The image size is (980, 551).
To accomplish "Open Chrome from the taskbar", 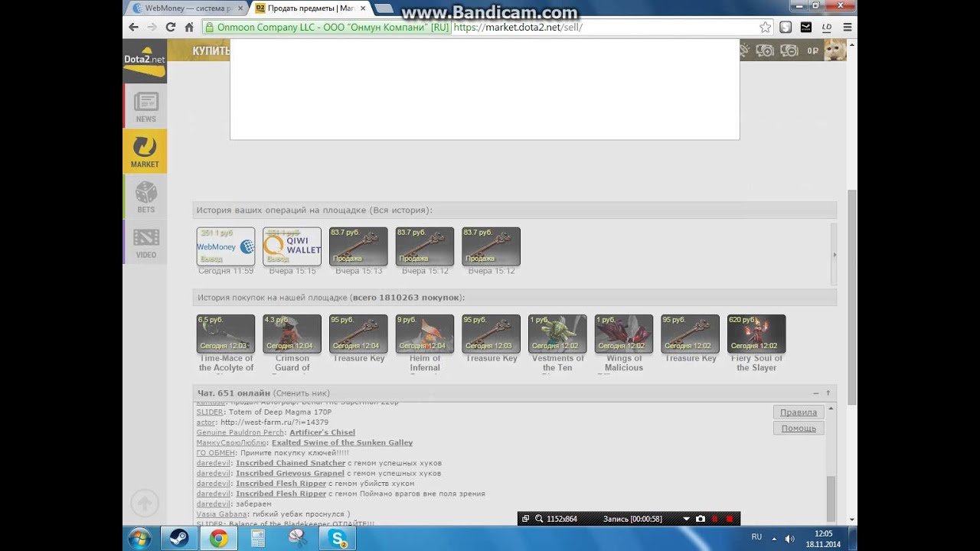I will tap(218, 539).
